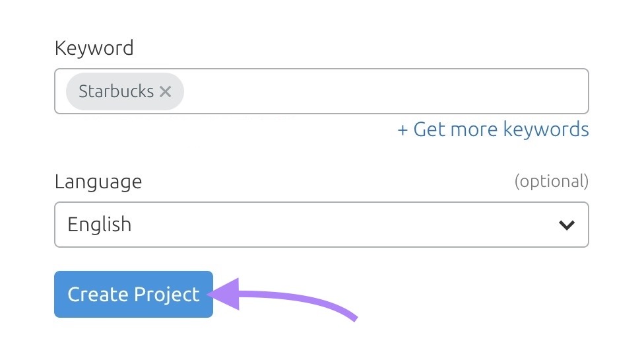Open the Language dropdown
Screen dimensions: 644x362
[321, 225]
